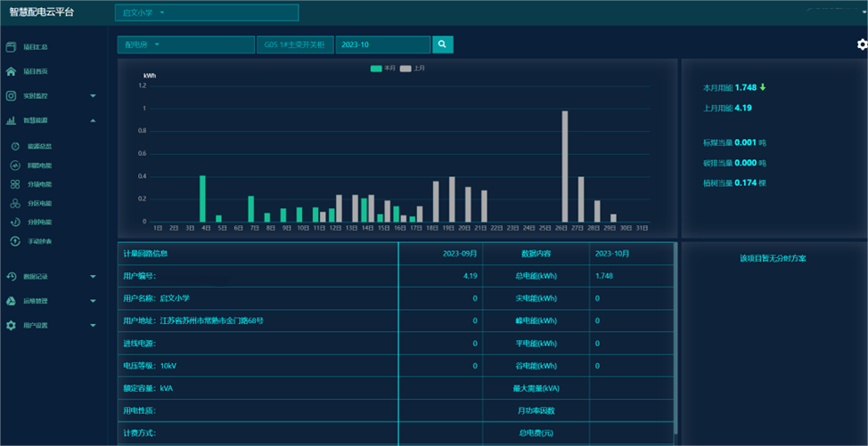This screenshot has width=868, height=446.
Task: Click the 2023-10 date field
Action: [x=382, y=45]
